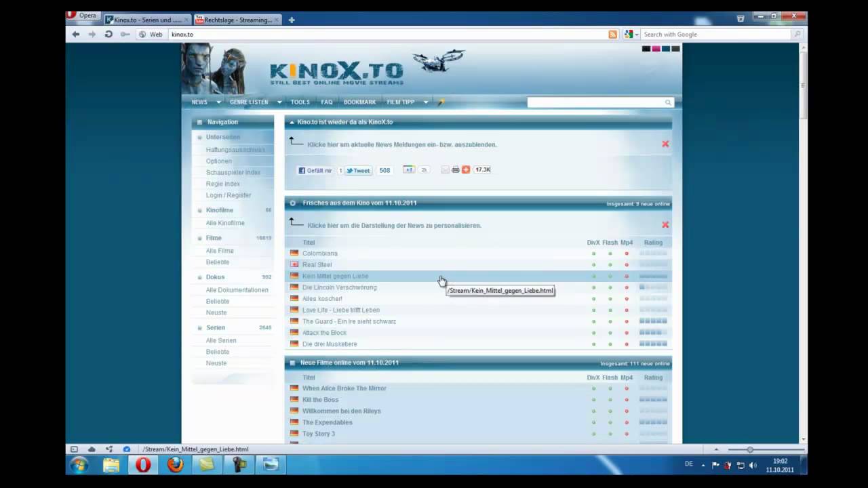Click the orange plus share icon
The width and height of the screenshot is (868, 488).
point(466,169)
